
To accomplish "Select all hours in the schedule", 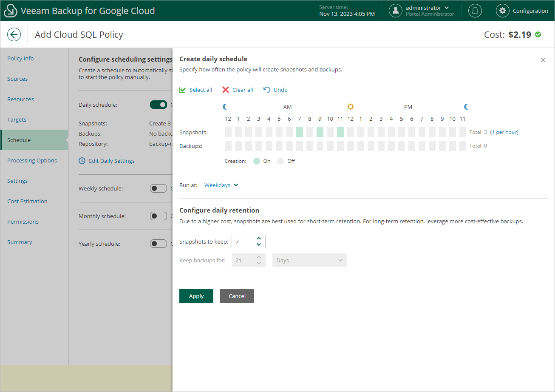I will pyautogui.click(x=195, y=90).
